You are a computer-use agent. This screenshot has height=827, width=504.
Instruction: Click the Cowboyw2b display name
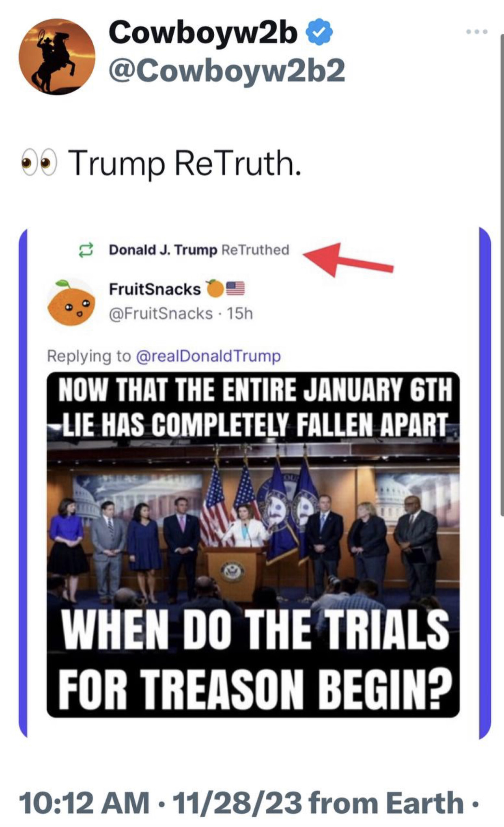203,32
